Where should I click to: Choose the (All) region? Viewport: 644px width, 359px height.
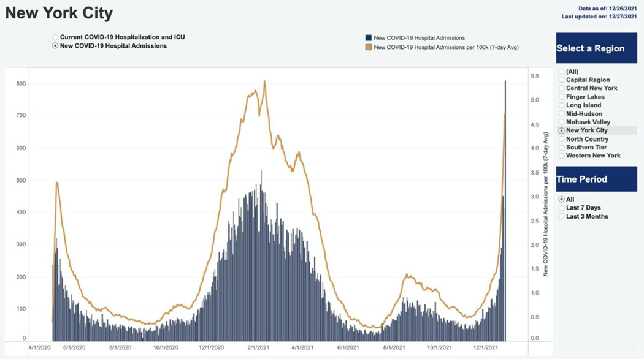[561, 72]
